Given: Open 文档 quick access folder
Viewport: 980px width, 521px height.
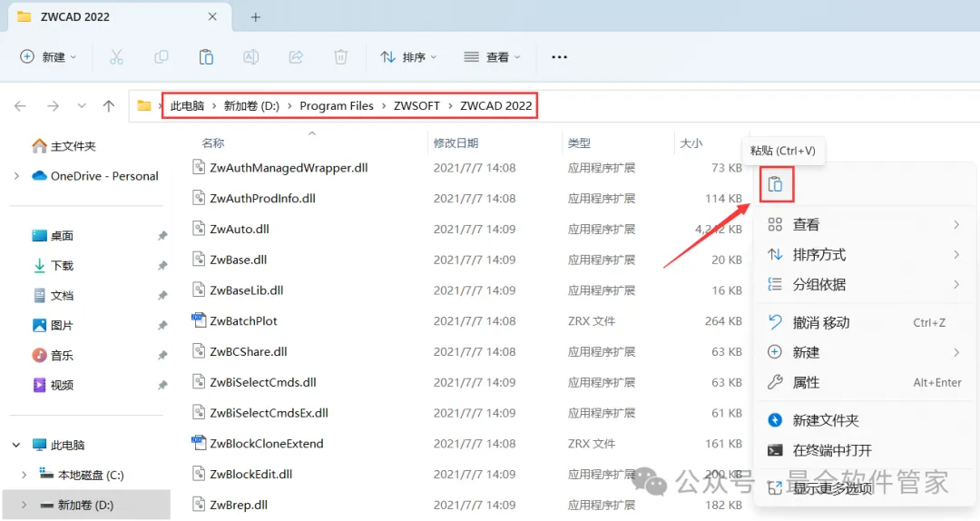Looking at the screenshot, I should pos(54,296).
